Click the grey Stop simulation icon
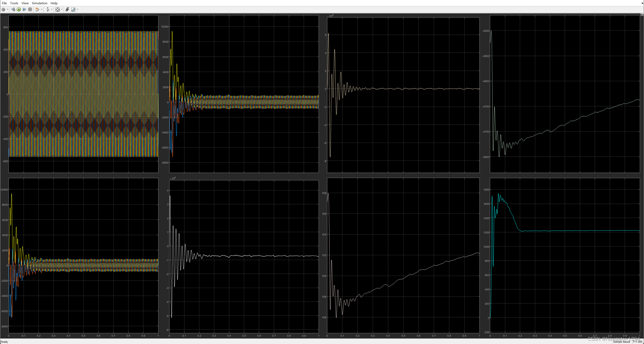This screenshot has height=344, width=644. tap(30, 10)
